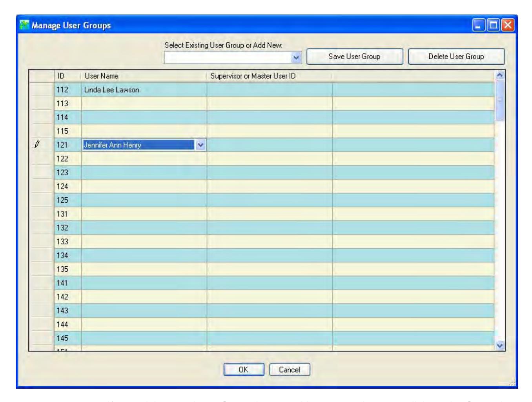532x402 pixels.
Task: Select the ID 115 cell
Action: (68, 131)
